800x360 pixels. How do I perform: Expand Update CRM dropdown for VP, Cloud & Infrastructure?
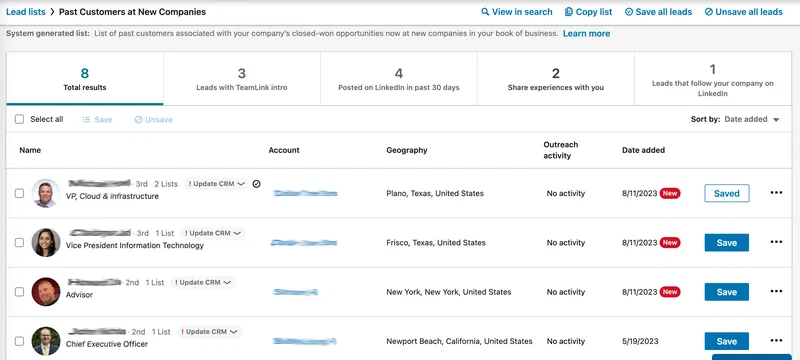pos(217,184)
